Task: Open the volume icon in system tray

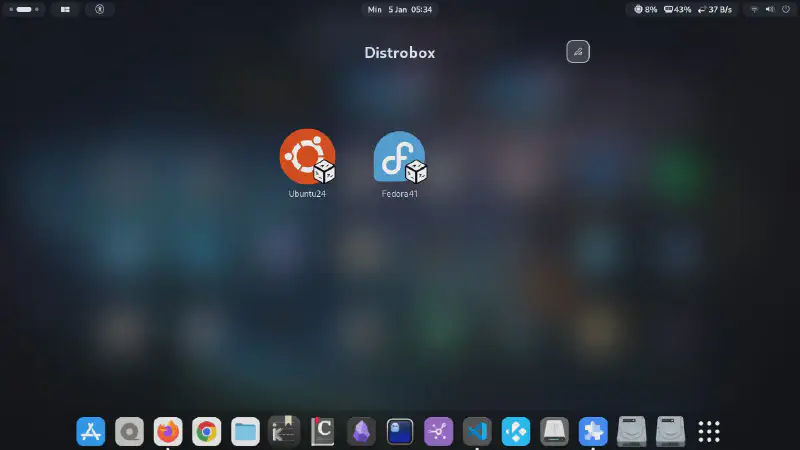Action: [769, 9]
